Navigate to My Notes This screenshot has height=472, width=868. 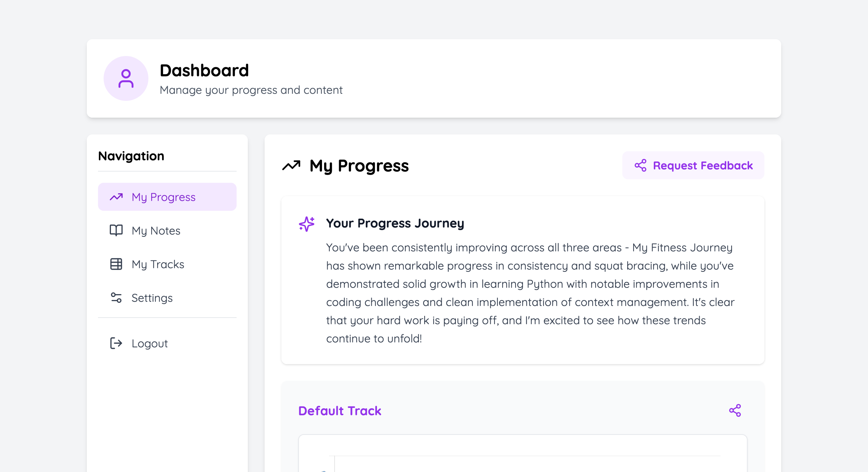tap(156, 230)
